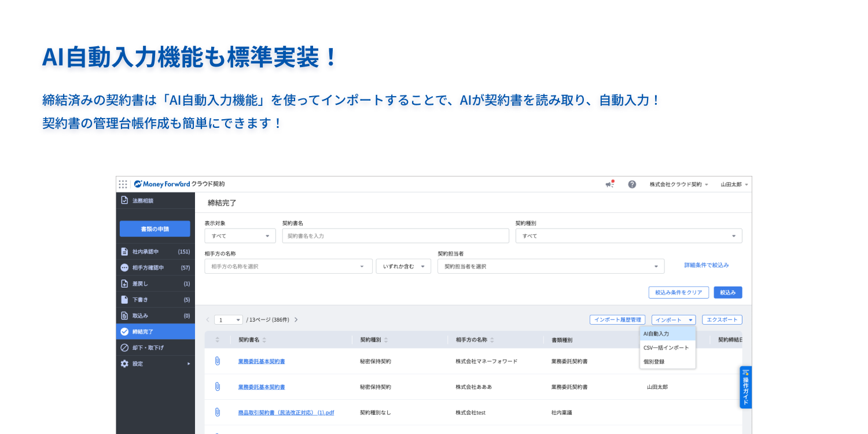Image resolution: width=868 pixels, height=434 pixels.
Task: Open the 操作ガイド side tab
Action: [745, 387]
